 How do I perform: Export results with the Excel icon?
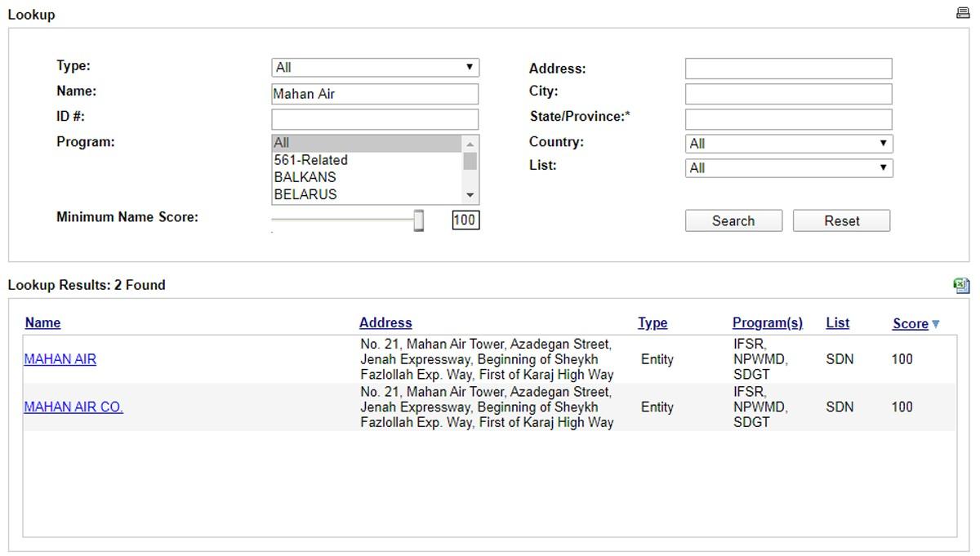[x=961, y=285]
